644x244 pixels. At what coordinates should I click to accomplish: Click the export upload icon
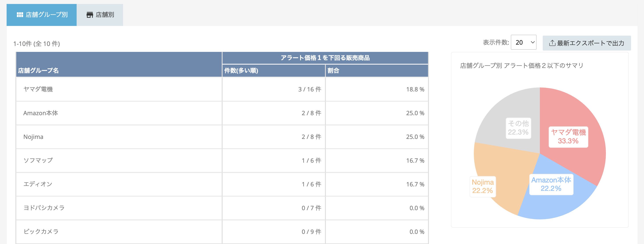(x=552, y=43)
